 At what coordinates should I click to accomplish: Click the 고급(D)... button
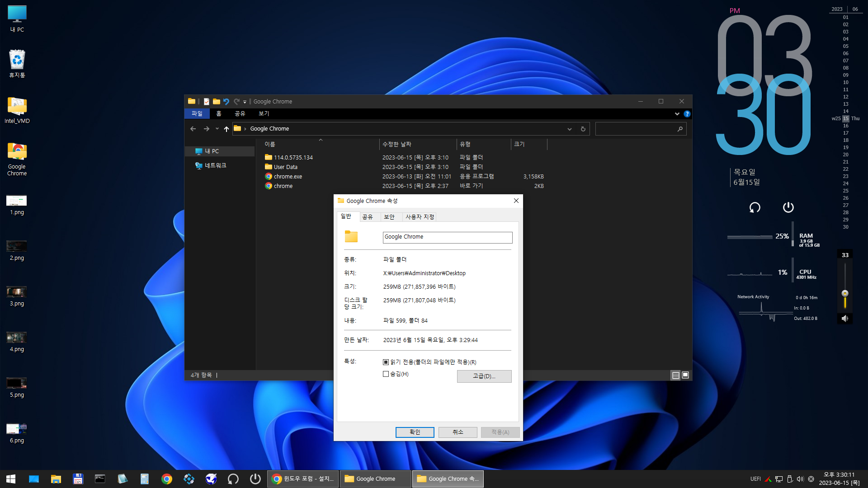(x=484, y=376)
